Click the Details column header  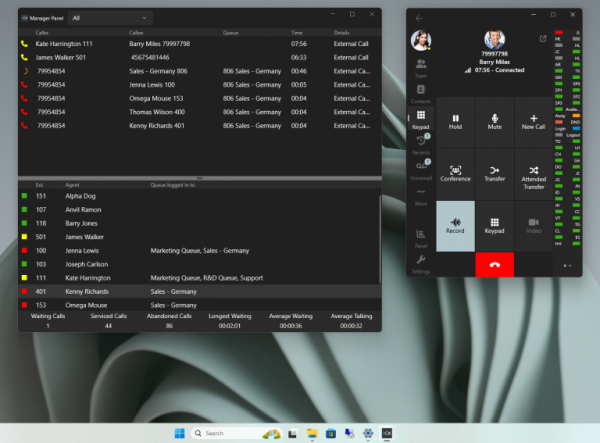click(x=341, y=33)
